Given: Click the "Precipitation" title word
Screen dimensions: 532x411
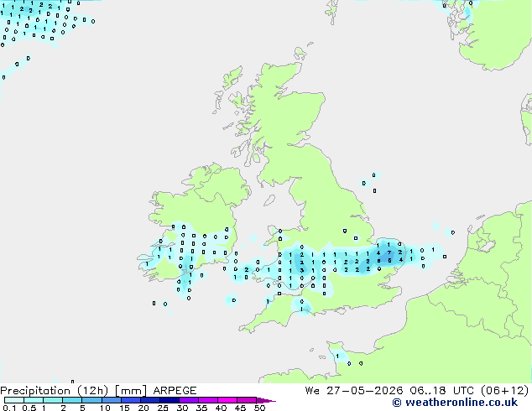Looking at the screenshot, I should [x=35, y=391].
